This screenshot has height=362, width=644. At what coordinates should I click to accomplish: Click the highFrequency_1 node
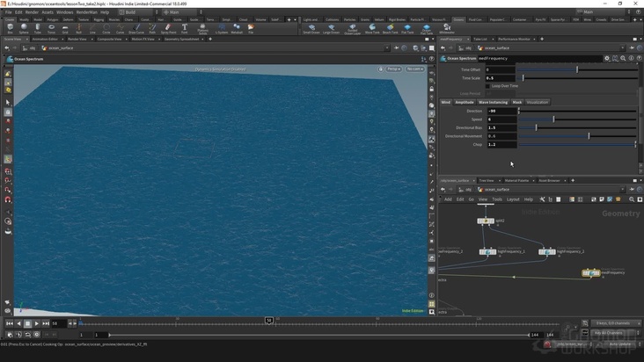(488, 251)
